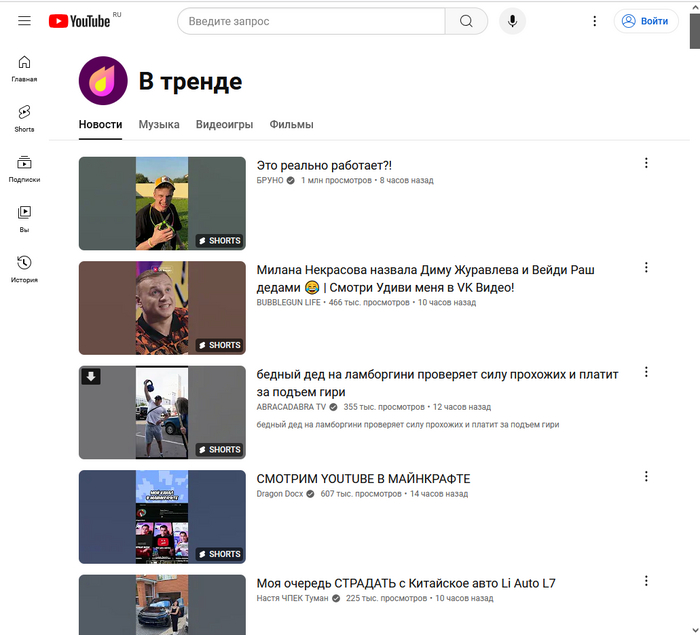Start voice search with microphone icon
Screen dimensions: 700x635
point(512,21)
